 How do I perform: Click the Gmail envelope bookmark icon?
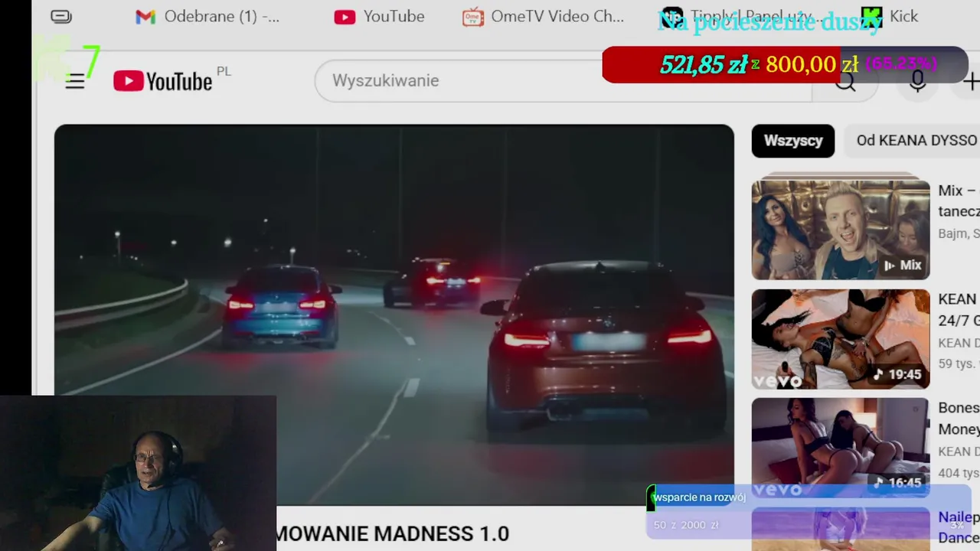click(x=145, y=17)
